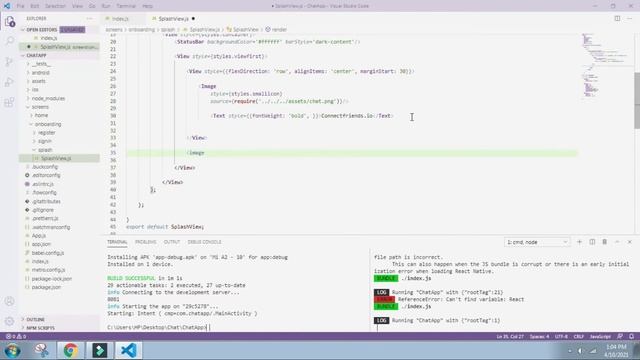Expand the node_modules folder
The image size is (640, 360).
click(48, 98)
